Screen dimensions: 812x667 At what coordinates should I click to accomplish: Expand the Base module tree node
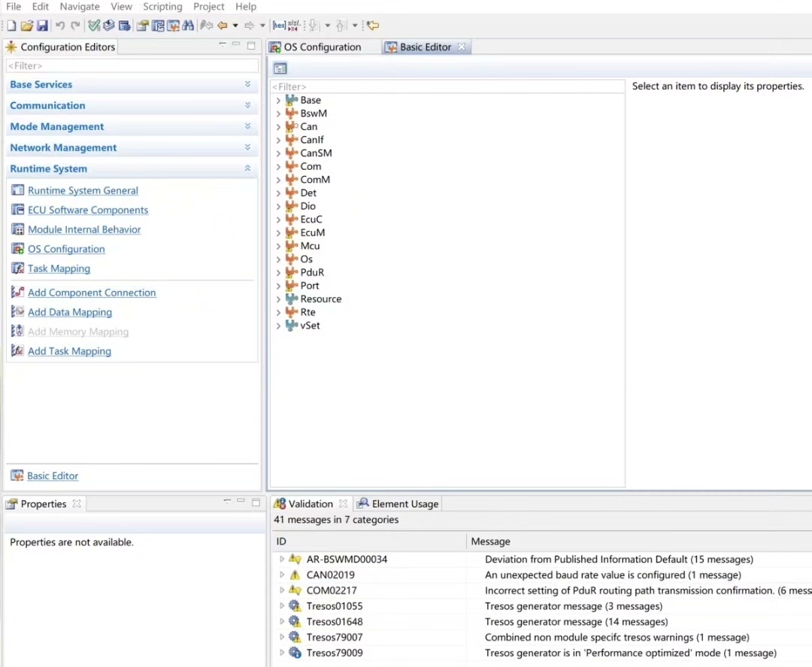(x=278, y=101)
